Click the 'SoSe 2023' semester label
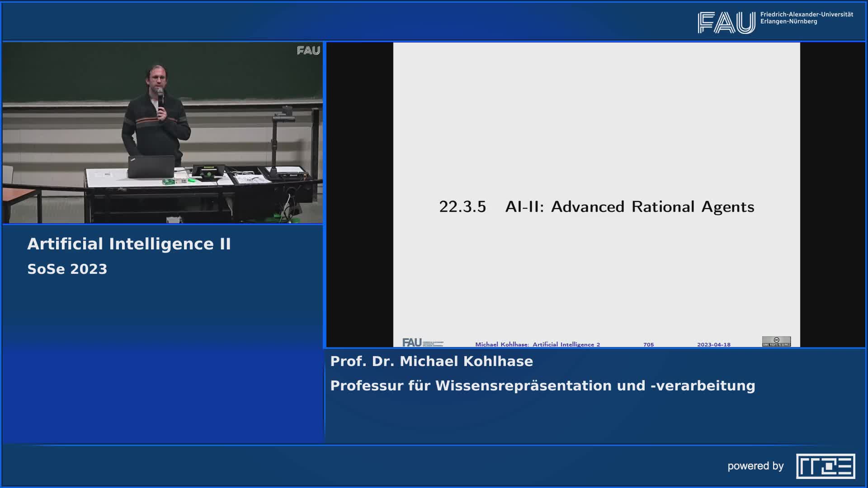The image size is (868, 488). pos(67,269)
